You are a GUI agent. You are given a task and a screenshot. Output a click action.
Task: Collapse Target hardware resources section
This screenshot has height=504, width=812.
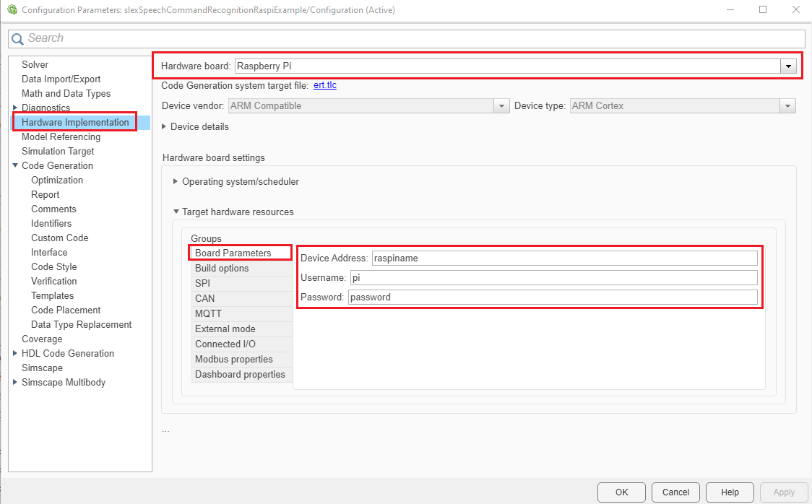point(176,212)
